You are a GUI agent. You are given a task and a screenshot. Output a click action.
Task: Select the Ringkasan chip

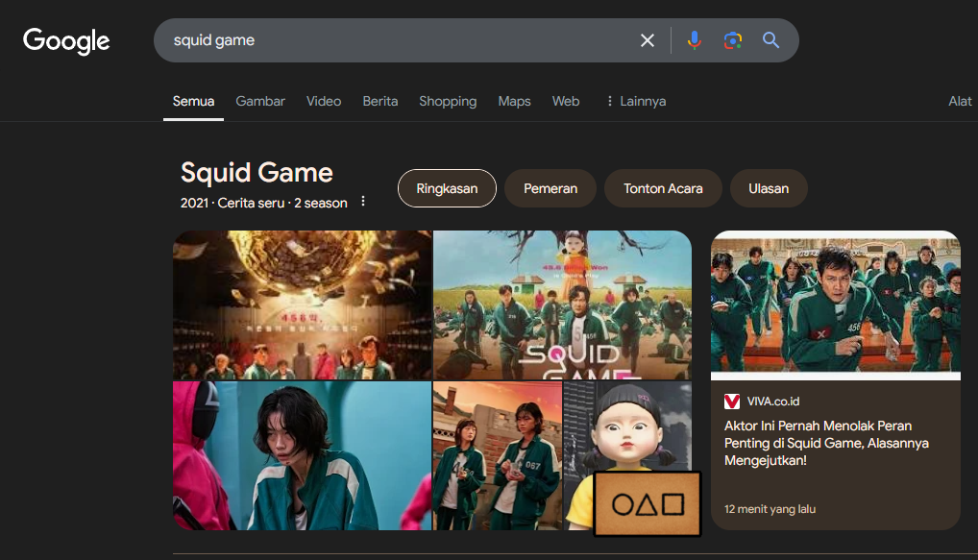coord(448,188)
